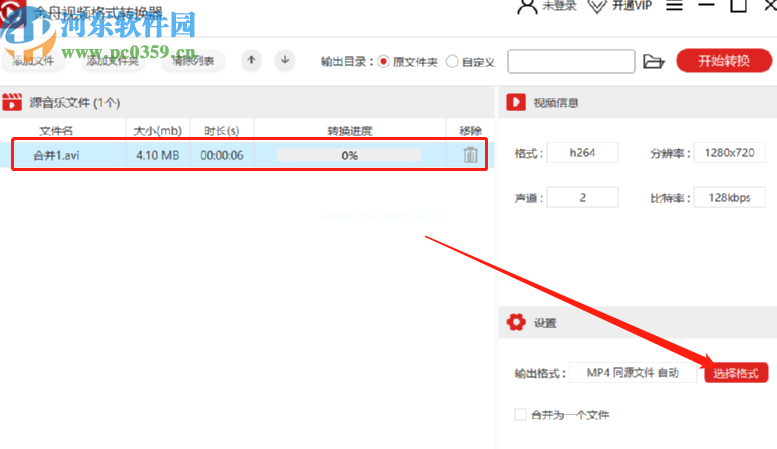The height and width of the screenshot is (449, 777).
Task: Click the output directory path field
Action: (x=571, y=61)
